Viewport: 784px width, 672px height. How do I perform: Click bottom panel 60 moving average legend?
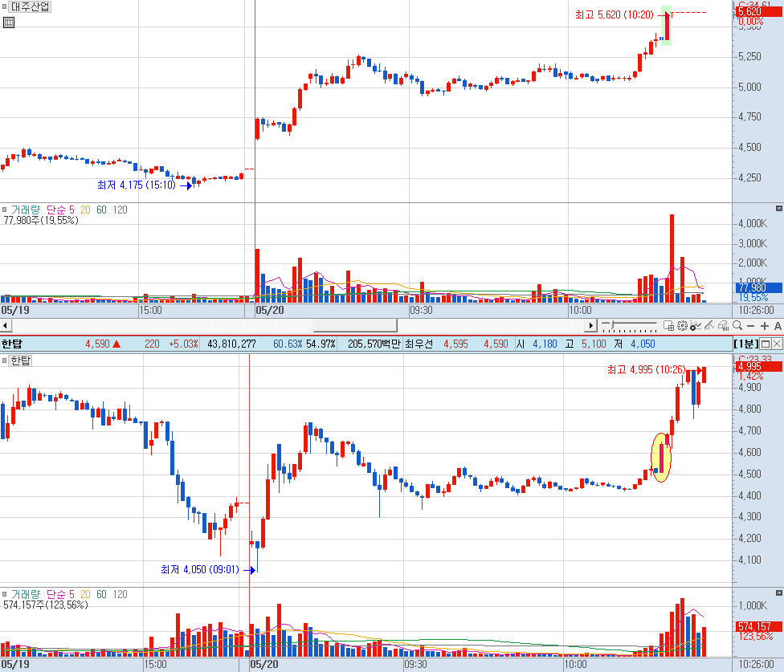[101, 595]
